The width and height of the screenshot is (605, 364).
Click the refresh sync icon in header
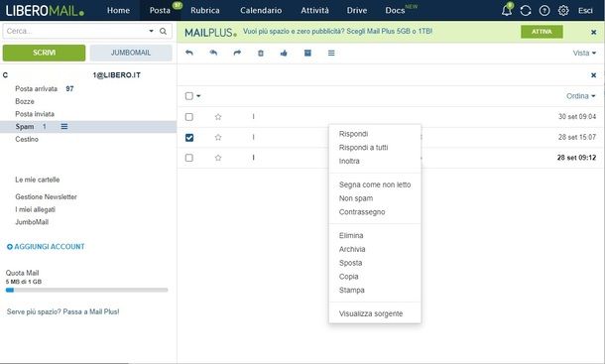click(x=526, y=11)
